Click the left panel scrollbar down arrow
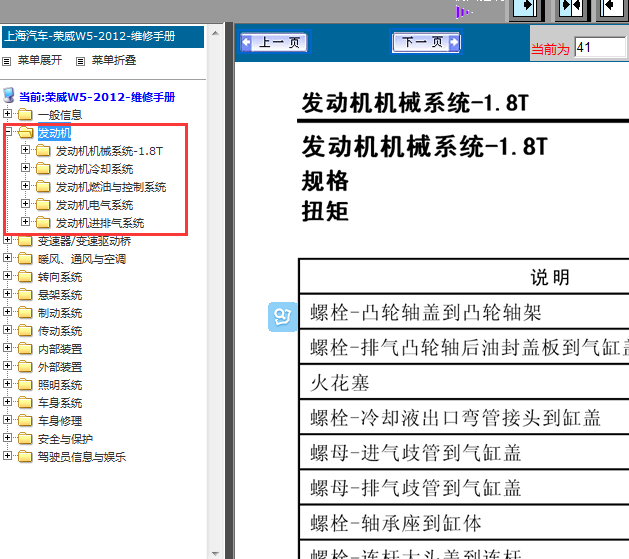 [215, 553]
